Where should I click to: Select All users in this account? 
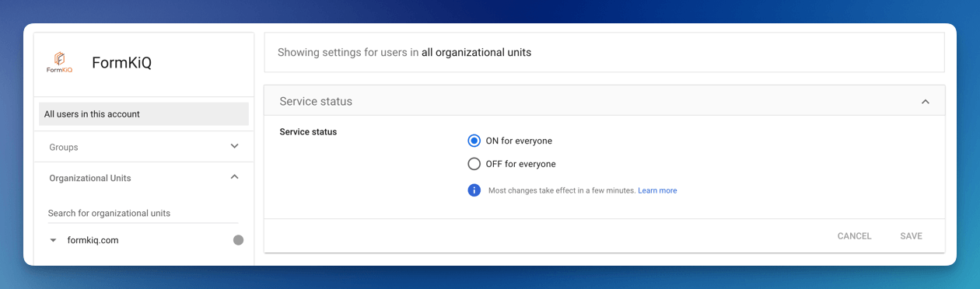pyautogui.click(x=144, y=114)
